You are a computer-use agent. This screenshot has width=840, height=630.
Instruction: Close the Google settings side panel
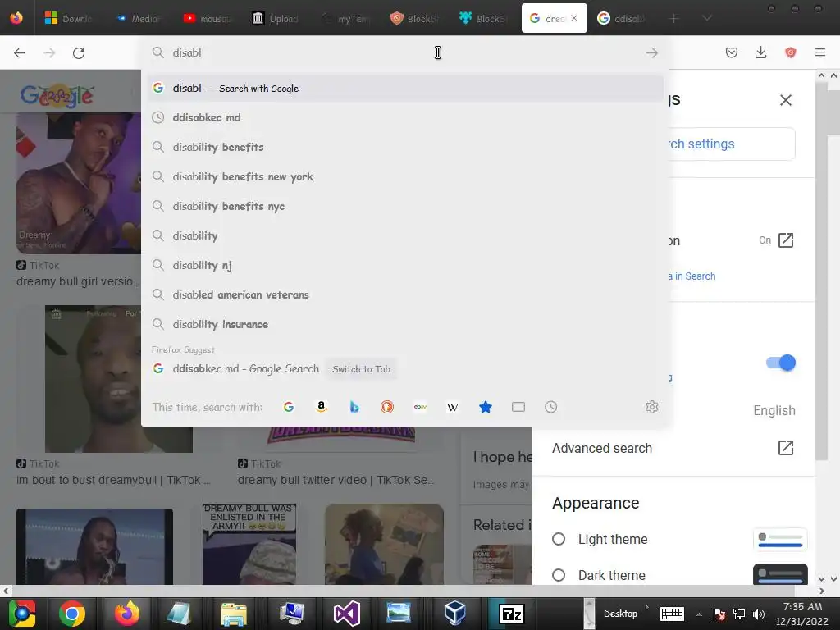[785, 100]
